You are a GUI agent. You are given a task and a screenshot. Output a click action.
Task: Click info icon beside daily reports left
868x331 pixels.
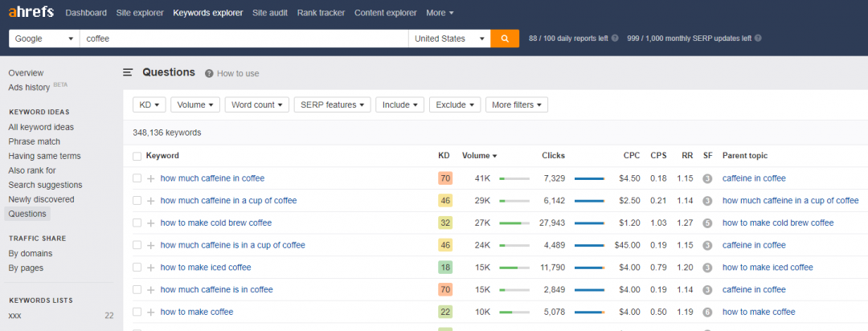point(615,39)
